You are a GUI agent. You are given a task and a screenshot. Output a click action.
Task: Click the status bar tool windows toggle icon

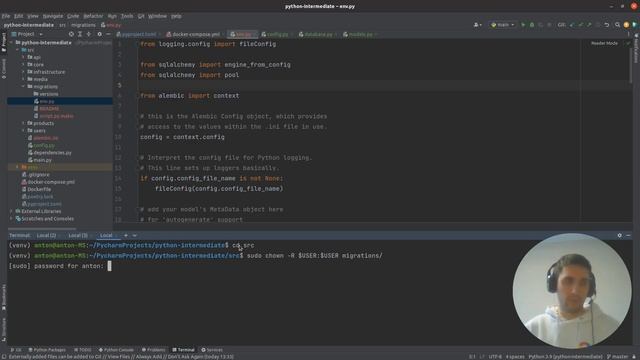(3, 357)
